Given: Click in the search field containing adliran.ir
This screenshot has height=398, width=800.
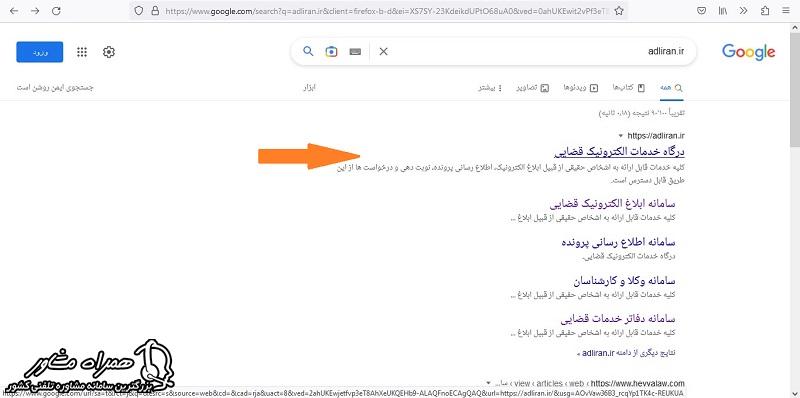Looking at the screenshot, I should click(x=536, y=52).
